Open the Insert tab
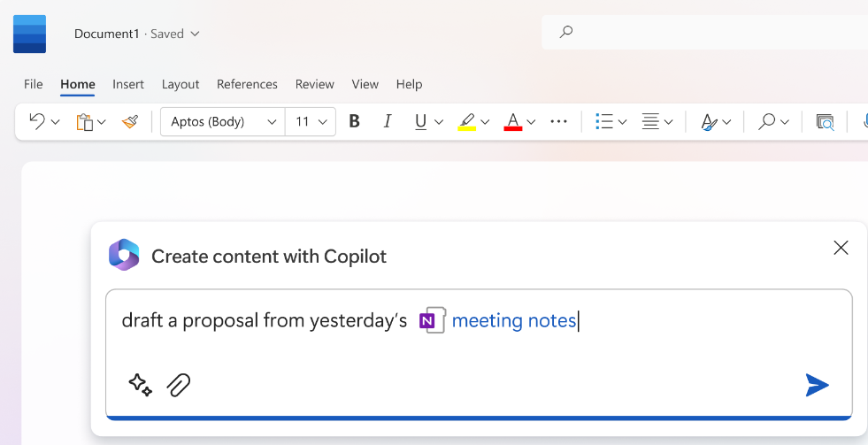This screenshot has width=868, height=445. coord(128,84)
